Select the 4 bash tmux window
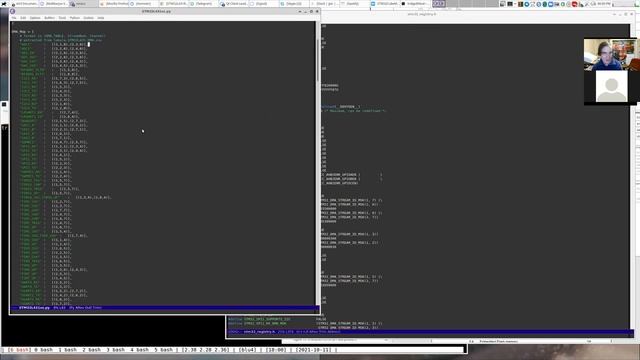 tap(140, 350)
